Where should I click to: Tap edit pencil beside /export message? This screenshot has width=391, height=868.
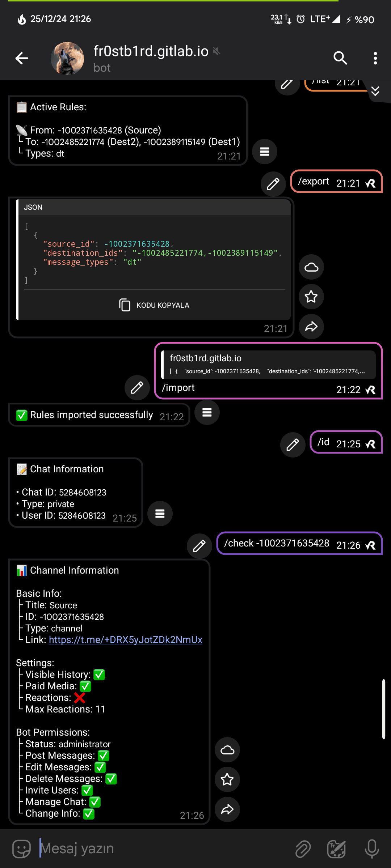click(x=273, y=184)
